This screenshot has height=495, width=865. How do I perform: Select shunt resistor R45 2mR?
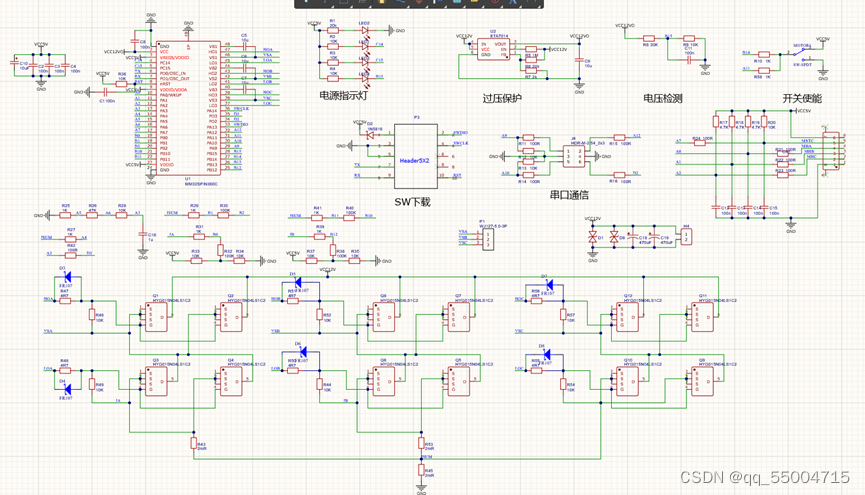click(421, 470)
